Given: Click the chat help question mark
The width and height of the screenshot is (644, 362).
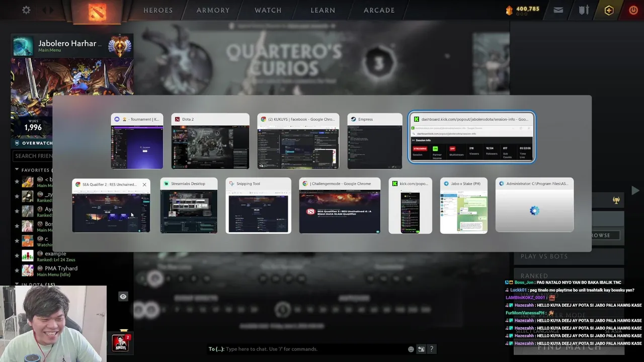Looking at the screenshot, I should pos(431,349).
